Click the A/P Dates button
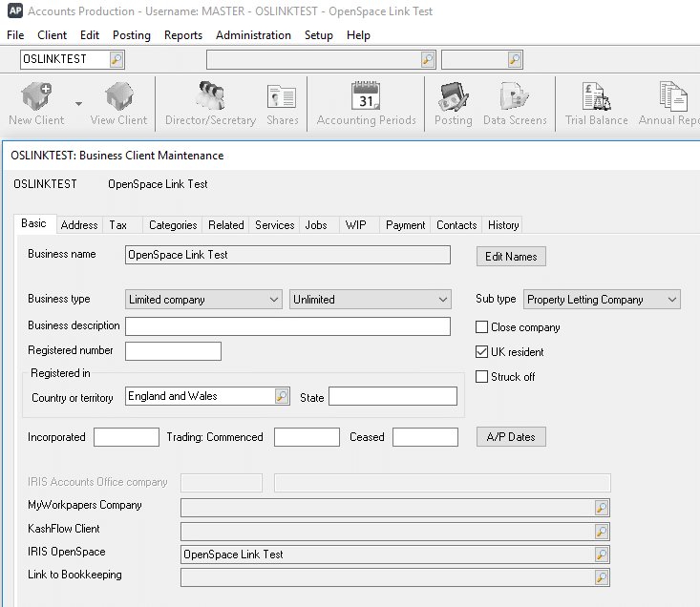Viewport: 700px width, 607px height. pyautogui.click(x=511, y=436)
